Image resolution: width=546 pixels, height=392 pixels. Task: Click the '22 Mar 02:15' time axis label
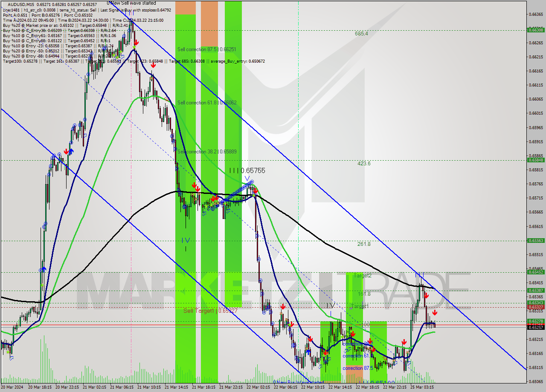(259, 387)
